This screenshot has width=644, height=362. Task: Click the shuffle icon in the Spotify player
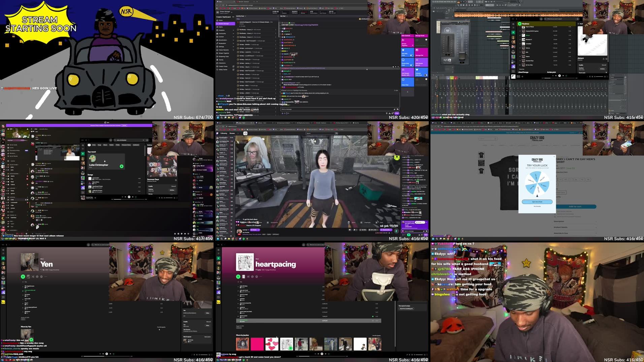click(33, 277)
